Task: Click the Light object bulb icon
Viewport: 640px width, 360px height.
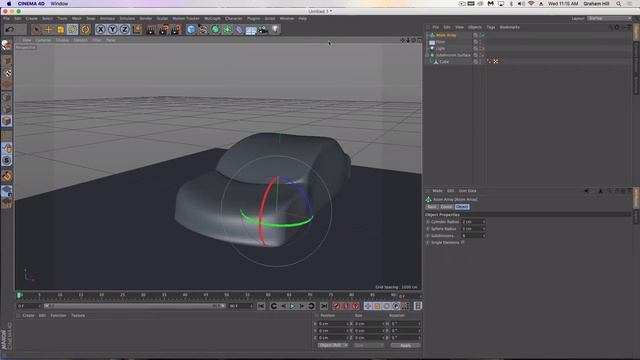Action: coord(276,29)
